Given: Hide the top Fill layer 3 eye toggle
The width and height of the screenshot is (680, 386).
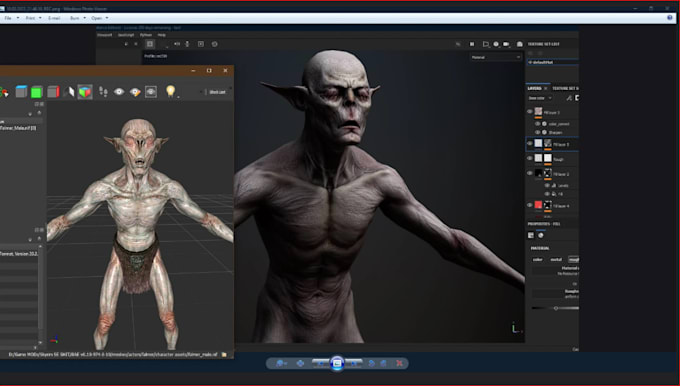Looking at the screenshot, I should coord(530,111).
